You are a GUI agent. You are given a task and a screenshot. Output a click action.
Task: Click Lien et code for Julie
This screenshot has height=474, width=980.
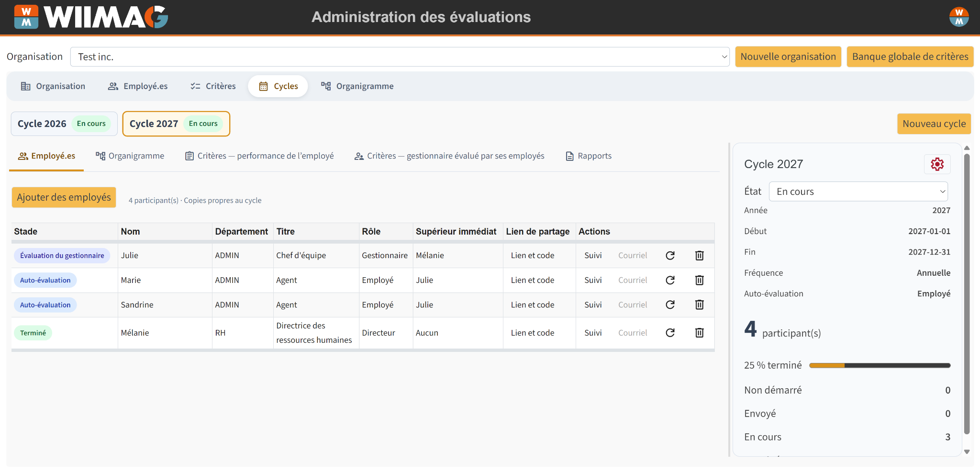533,256
